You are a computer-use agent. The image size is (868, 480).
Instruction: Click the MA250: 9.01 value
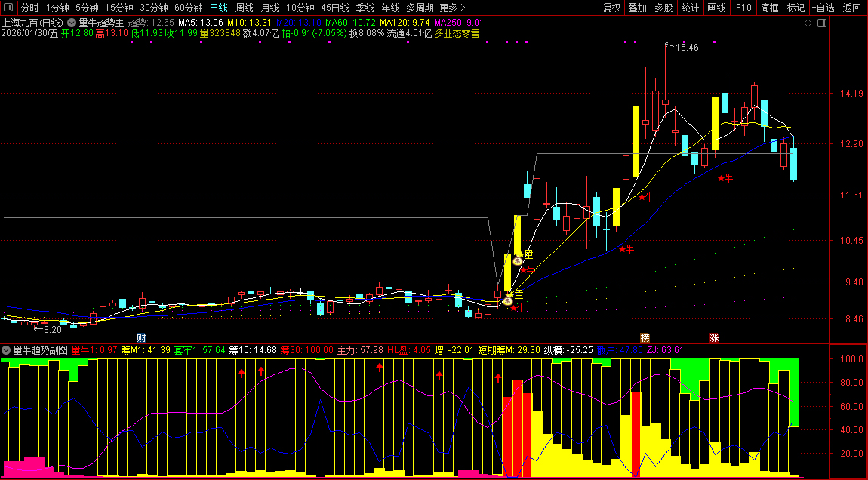click(459, 23)
